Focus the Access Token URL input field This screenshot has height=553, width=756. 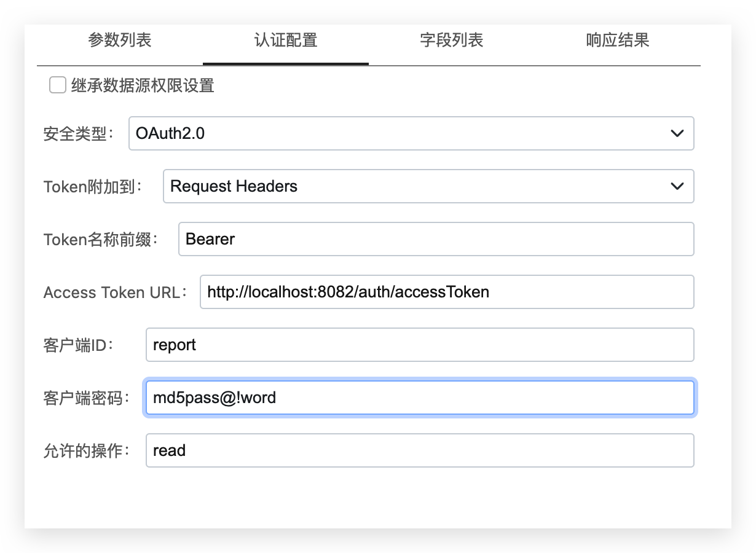[447, 292]
